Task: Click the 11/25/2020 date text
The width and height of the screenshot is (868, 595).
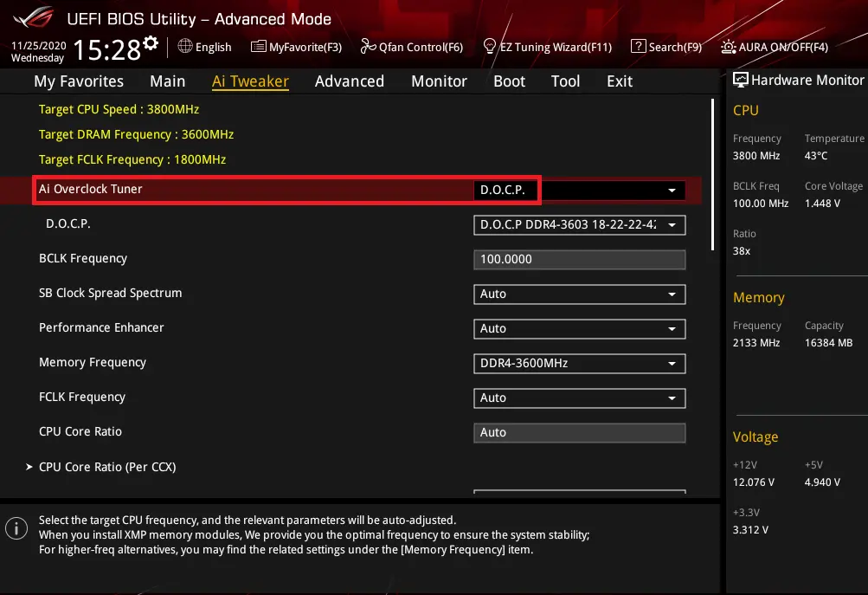Action: tap(38, 45)
